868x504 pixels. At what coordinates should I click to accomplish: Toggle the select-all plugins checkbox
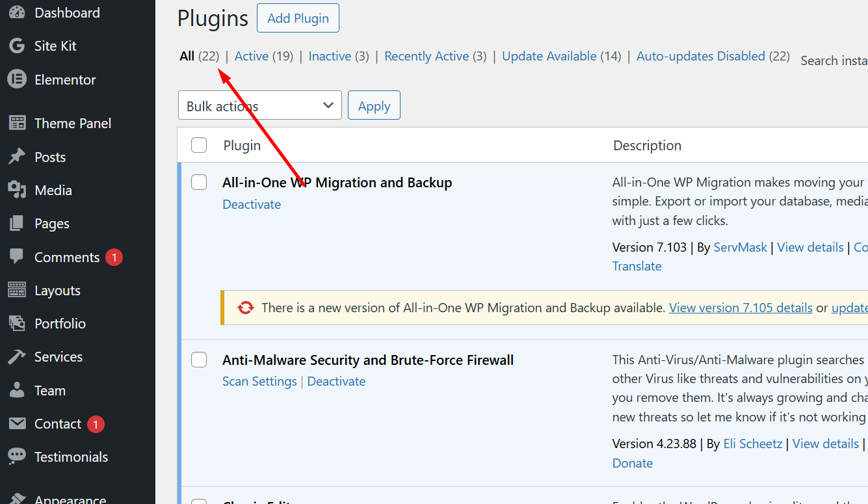(x=199, y=145)
